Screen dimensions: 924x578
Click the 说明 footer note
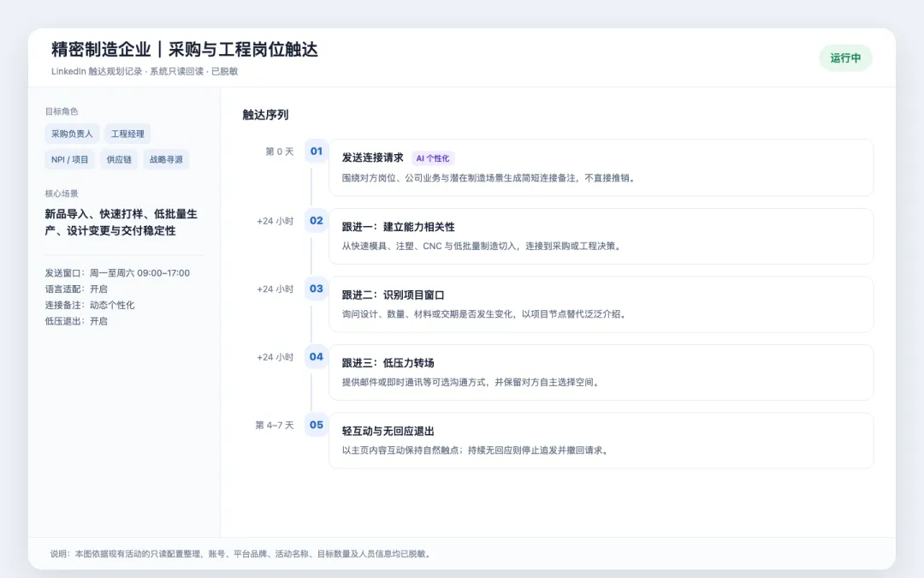[x=241, y=554]
